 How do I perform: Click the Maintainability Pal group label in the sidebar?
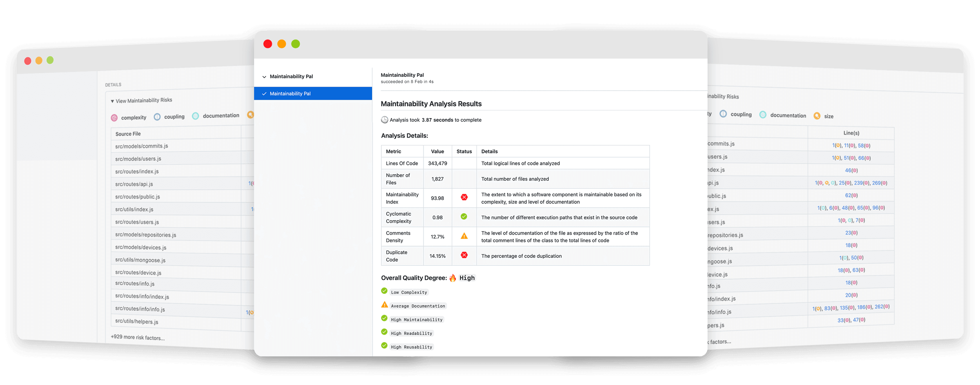click(x=291, y=77)
